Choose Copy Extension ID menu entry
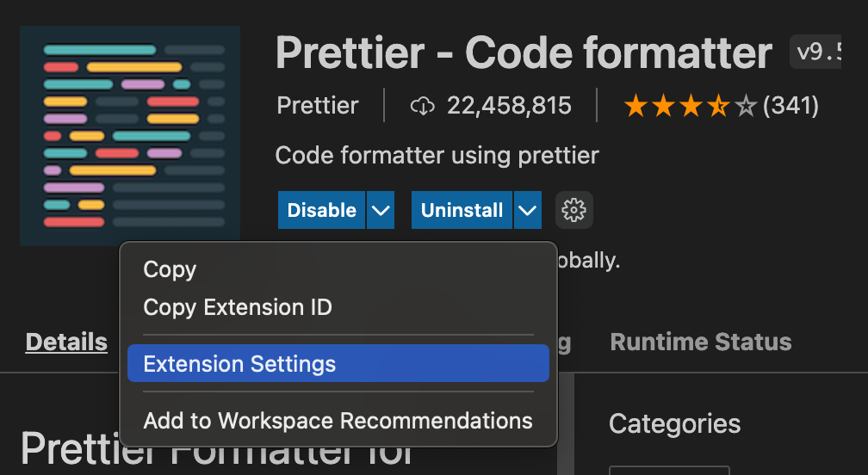The width and height of the screenshot is (868, 475). pyautogui.click(x=338, y=307)
